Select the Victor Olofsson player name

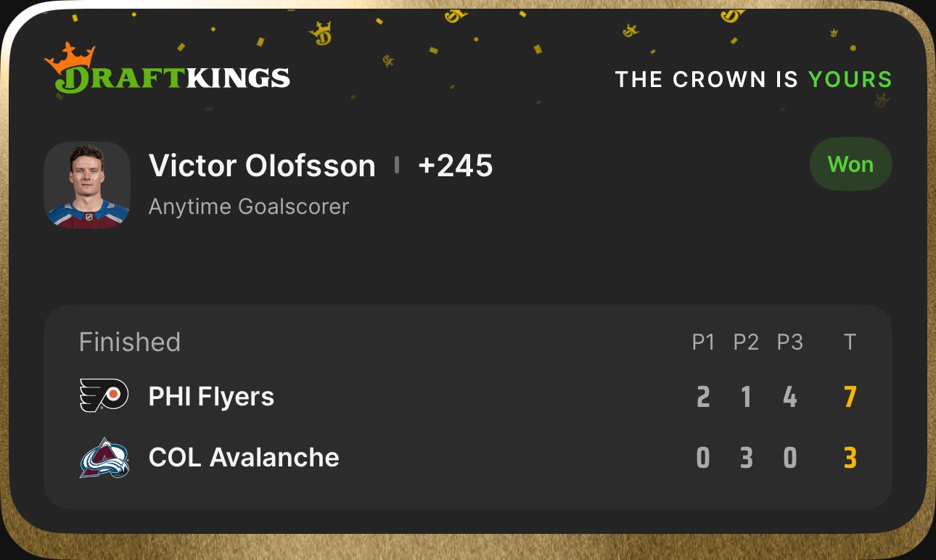262,166
